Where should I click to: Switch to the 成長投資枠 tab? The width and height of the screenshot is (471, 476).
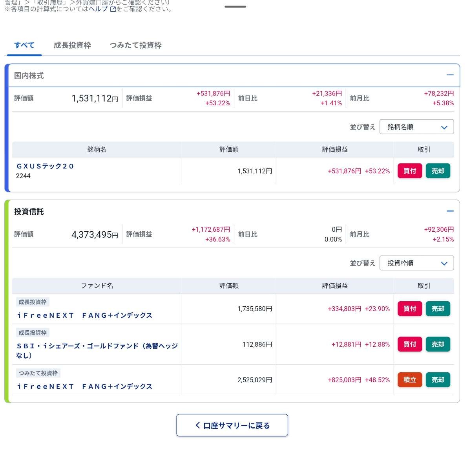click(x=72, y=45)
